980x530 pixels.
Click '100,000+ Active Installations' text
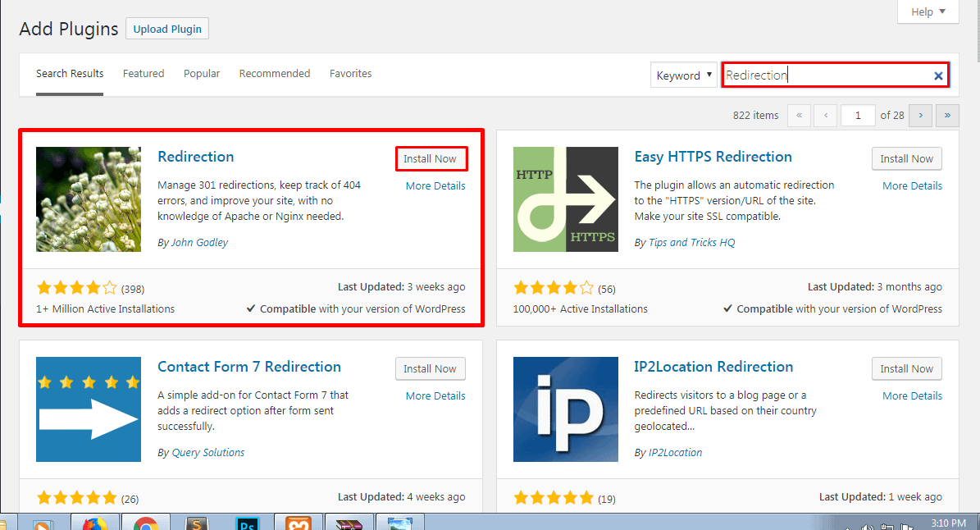pyautogui.click(x=581, y=308)
